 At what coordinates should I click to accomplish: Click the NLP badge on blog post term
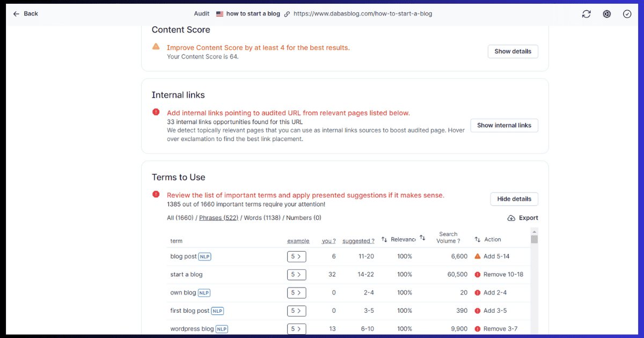pyautogui.click(x=204, y=256)
